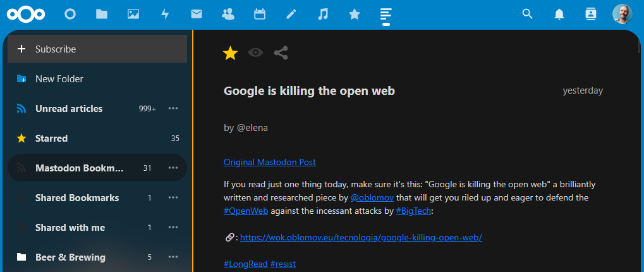644x272 pixels.
Task: Open the Bookmarks star icon in top bar
Action: coord(355,15)
